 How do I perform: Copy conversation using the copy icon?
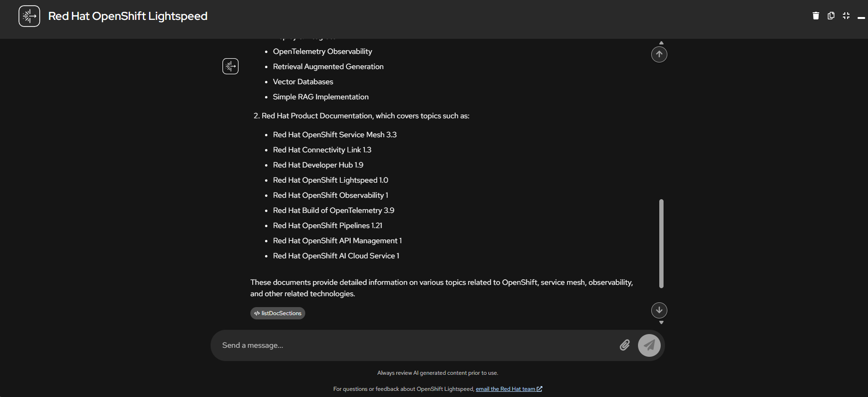[831, 16]
